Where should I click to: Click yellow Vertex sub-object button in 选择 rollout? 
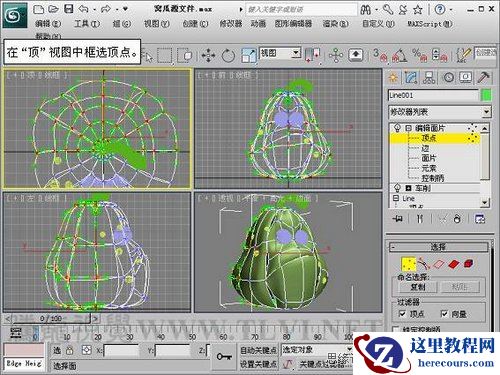(x=409, y=264)
